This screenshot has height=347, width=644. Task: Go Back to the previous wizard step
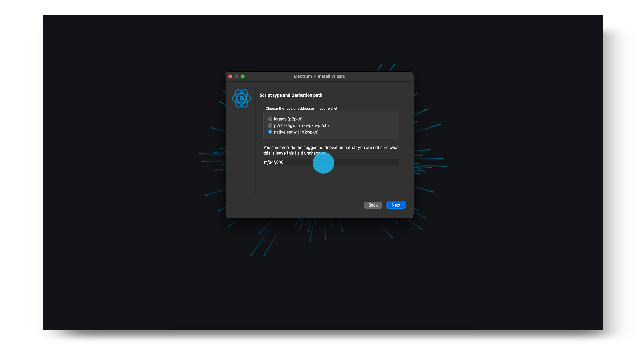click(373, 205)
